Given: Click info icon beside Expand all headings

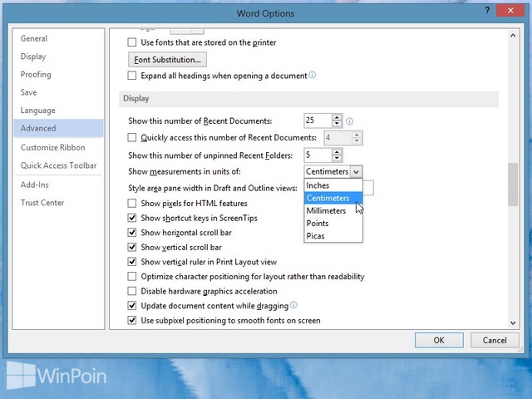Looking at the screenshot, I should coord(313,75).
